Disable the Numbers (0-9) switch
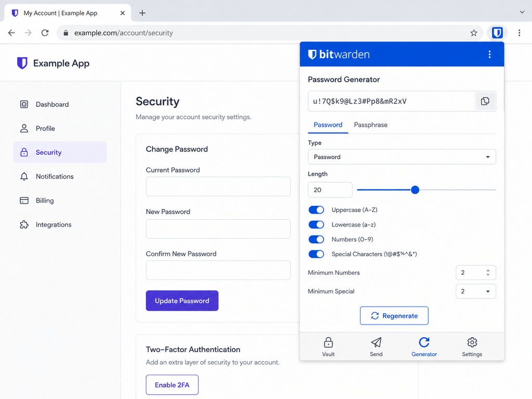 coord(316,240)
